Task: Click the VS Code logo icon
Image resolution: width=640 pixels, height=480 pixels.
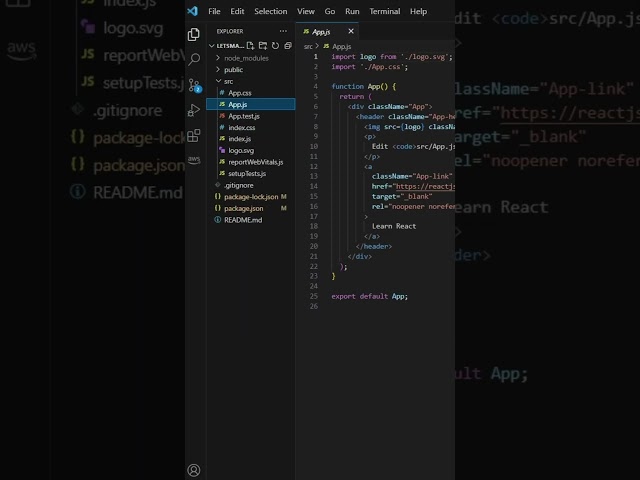Action: click(193, 11)
